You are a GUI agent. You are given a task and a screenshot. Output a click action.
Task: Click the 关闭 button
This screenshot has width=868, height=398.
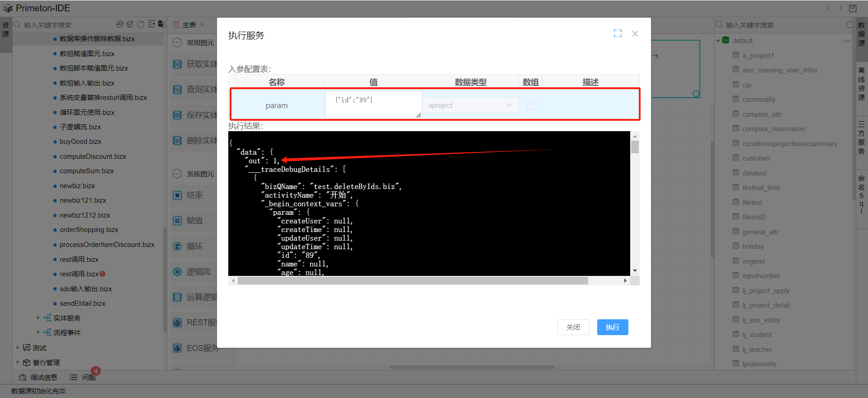573,327
